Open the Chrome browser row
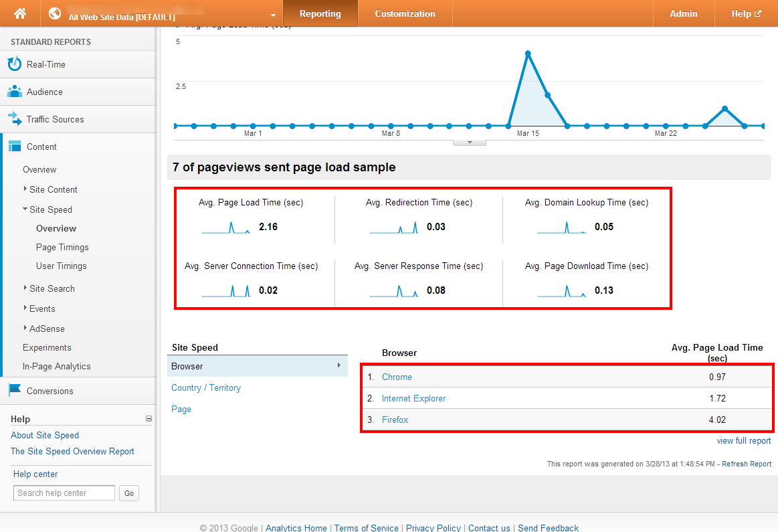This screenshot has width=778, height=532. [397, 377]
